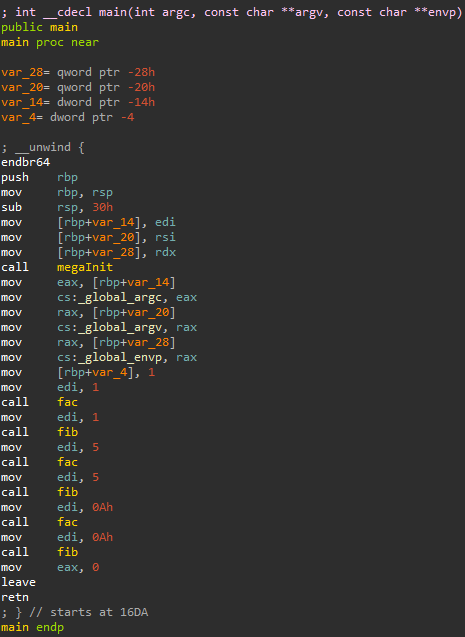Click the retn instruction
465x637 pixels.
[x=15, y=597]
